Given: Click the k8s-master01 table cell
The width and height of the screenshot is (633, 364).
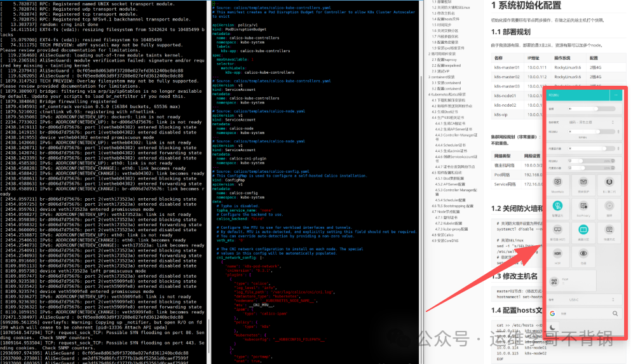Looking at the screenshot, I should (x=507, y=67).
